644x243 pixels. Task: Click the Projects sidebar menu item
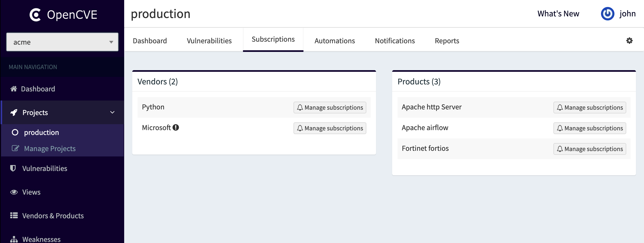point(62,112)
